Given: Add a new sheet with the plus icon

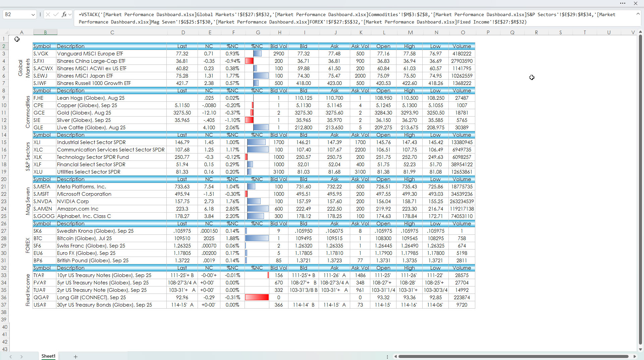Looking at the screenshot, I should pyautogui.click(x=75, y=357).
